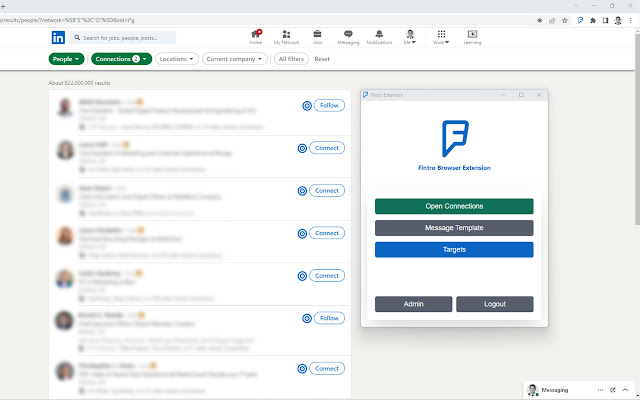Click compose message icon in Messaging bar

[613, 390]
